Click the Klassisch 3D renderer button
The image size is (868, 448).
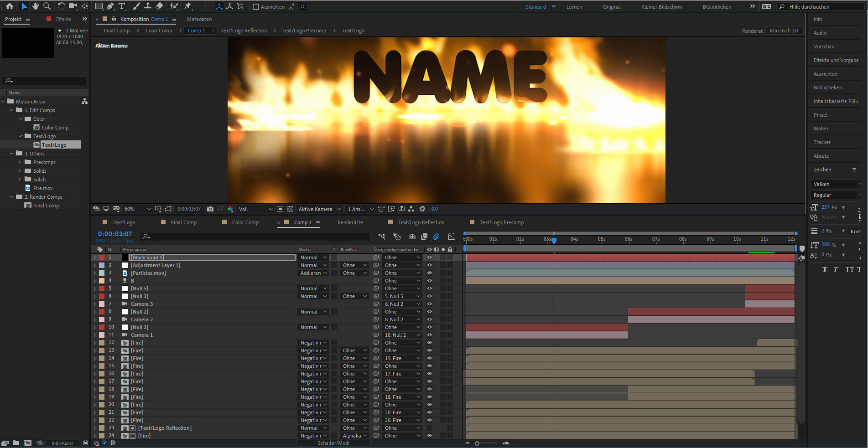784,31
